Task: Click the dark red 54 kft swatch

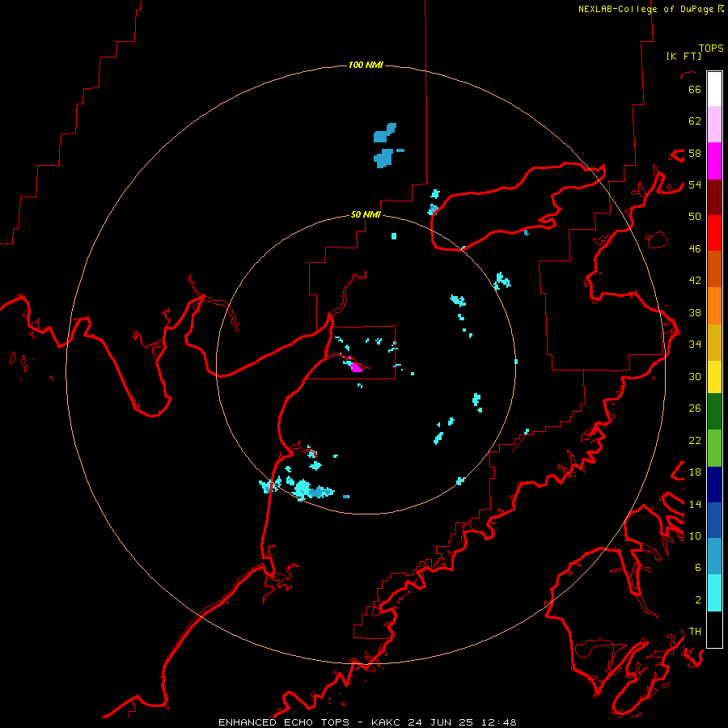Action: click(714, 197)
